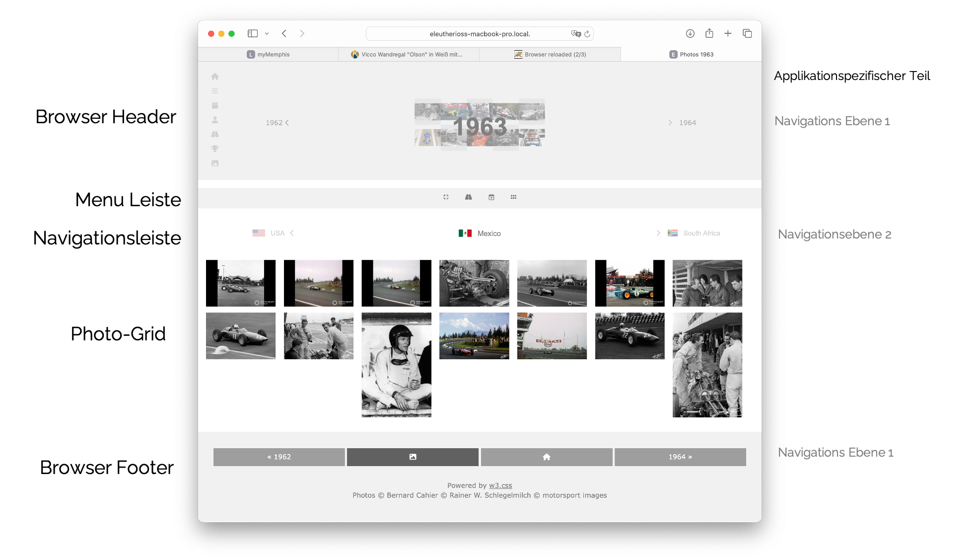The height and width of the screenshot is (560, 980).
Task: Open the helmeted driver portrait thumbnail
Action: pyautogui.click(x=396, y=365)
